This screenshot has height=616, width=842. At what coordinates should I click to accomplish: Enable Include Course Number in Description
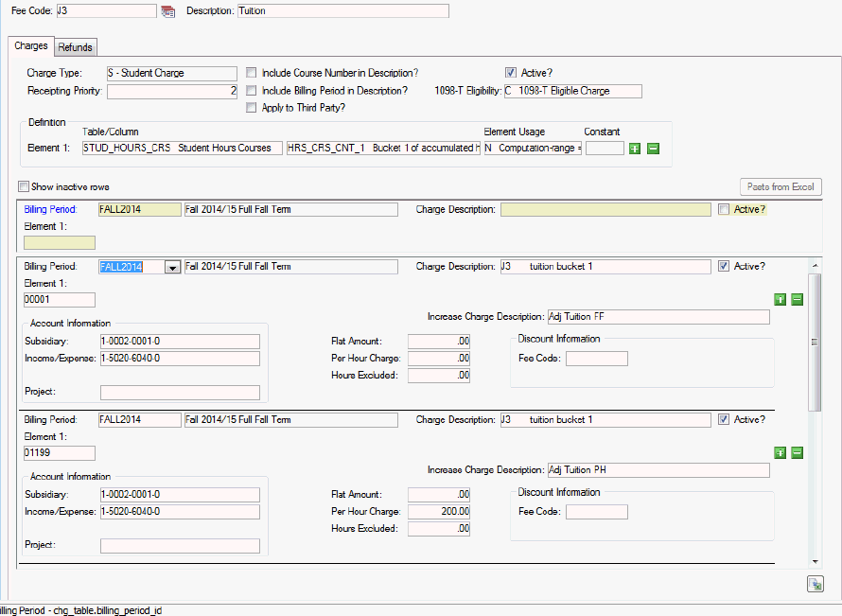point(252,73)
